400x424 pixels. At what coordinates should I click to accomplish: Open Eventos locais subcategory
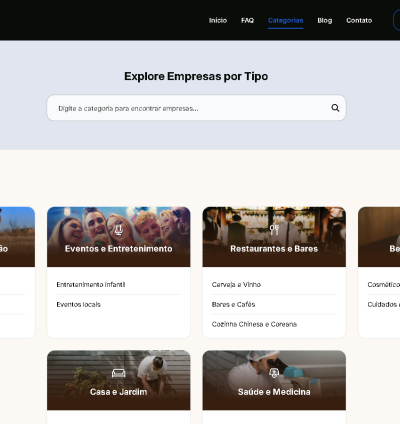[x=78, y=304]
